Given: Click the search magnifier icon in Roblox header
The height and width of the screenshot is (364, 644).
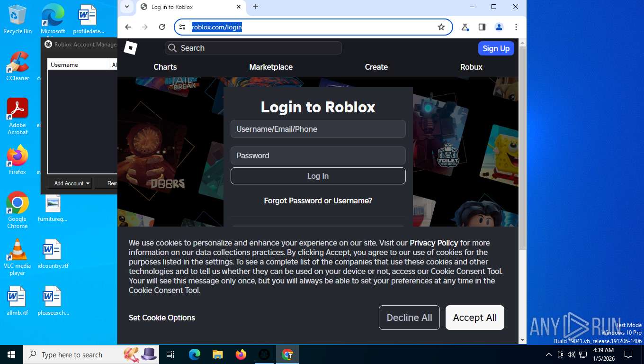Looking at the screenshot, I should point(172,48).
